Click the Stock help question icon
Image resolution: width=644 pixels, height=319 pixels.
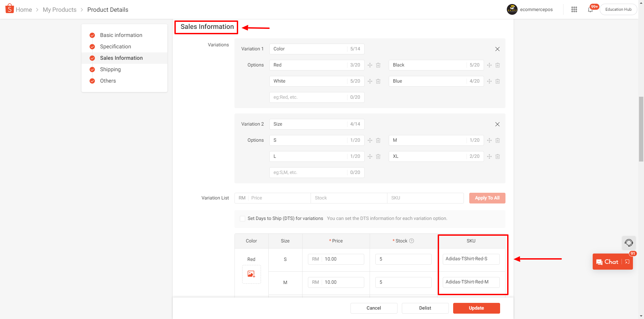click(x=412, y=241)
